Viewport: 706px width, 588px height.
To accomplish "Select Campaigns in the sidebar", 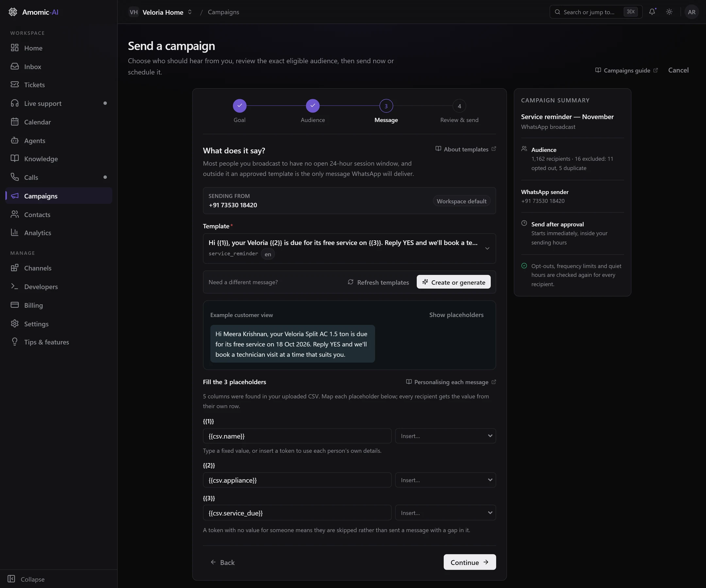I will tap(59, 196).
